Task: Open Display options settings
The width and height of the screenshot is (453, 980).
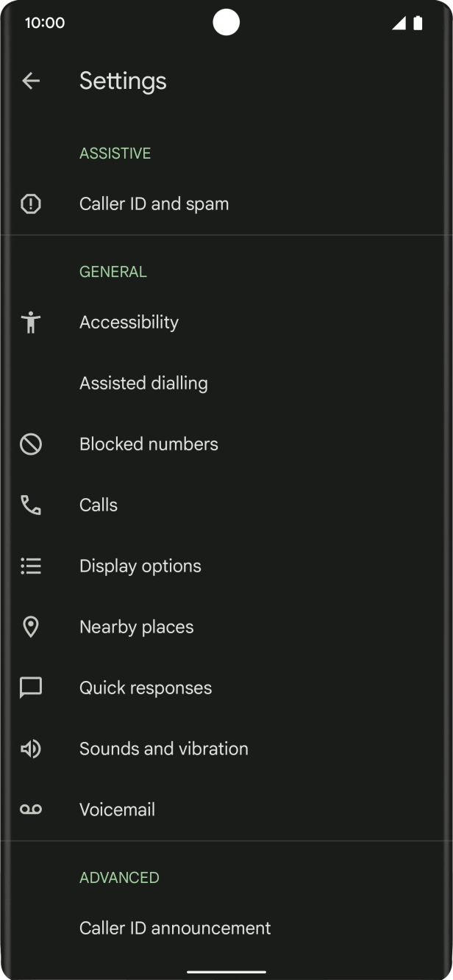Action: (x=140, y=566)
